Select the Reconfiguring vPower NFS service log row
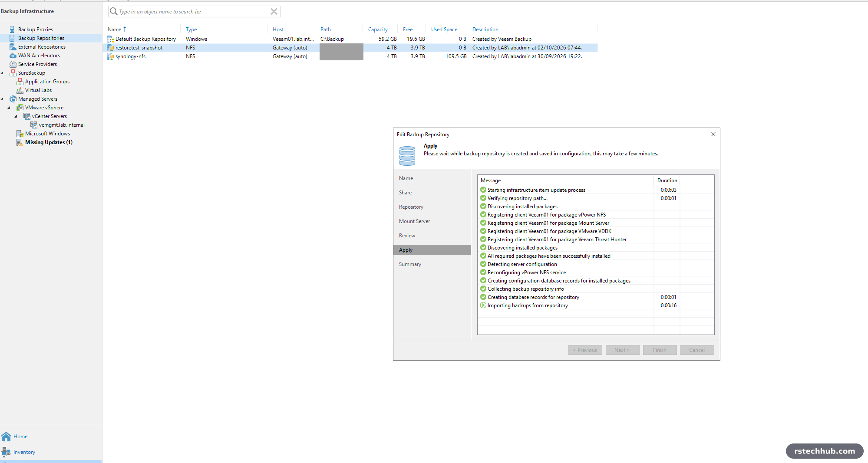868x463 pixels. (x=596, y=273)
